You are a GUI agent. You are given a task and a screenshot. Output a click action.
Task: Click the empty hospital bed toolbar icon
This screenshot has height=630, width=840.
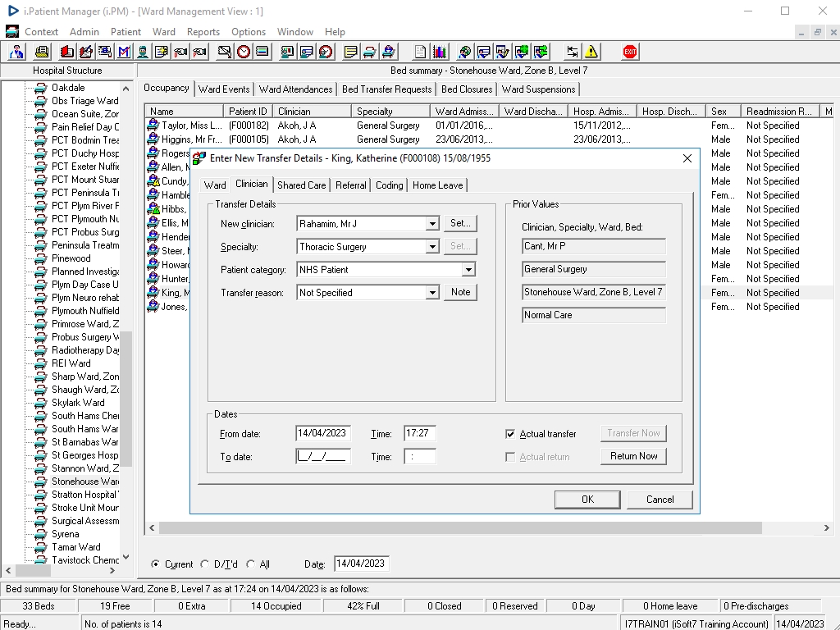369,52
